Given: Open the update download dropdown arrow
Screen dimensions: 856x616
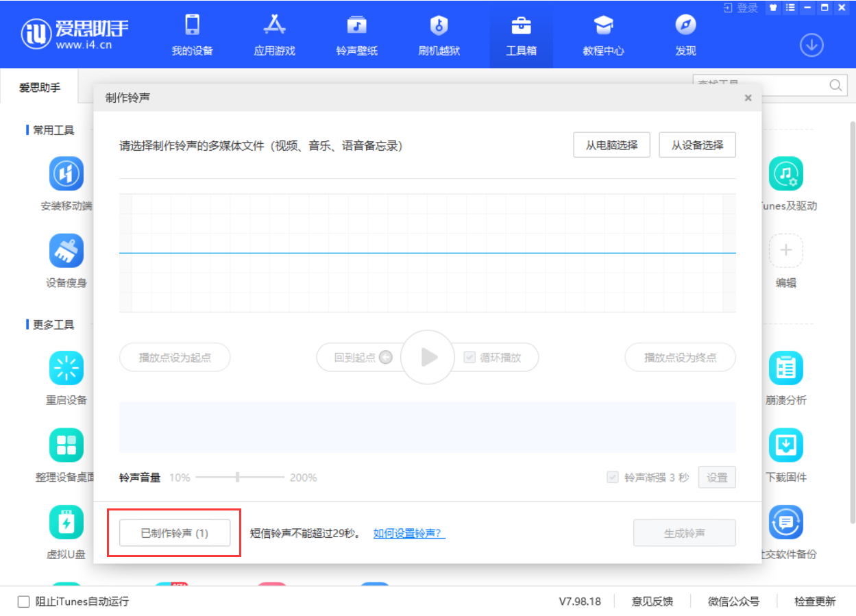Looking at the screenshot, I should pyautogui.click(x=811, y=45).
